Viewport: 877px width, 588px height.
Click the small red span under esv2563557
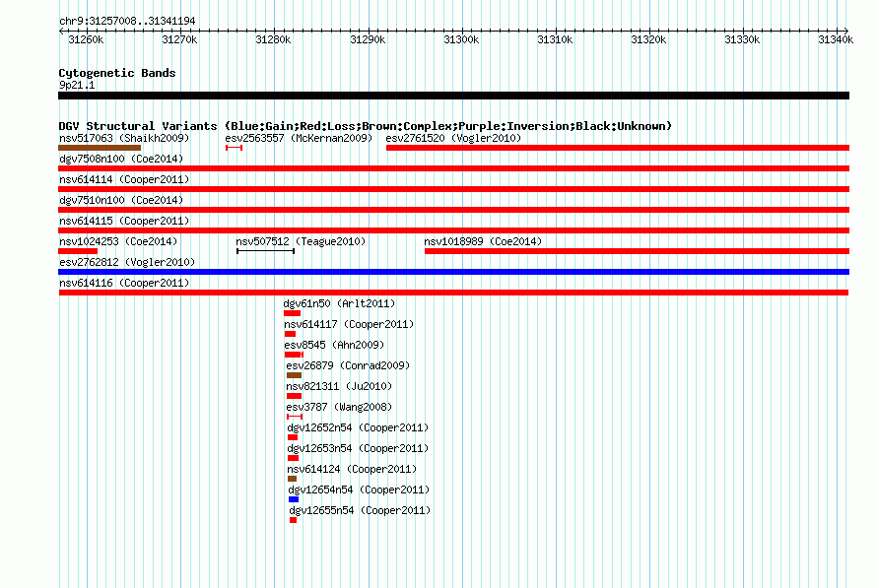coord(234,148)
